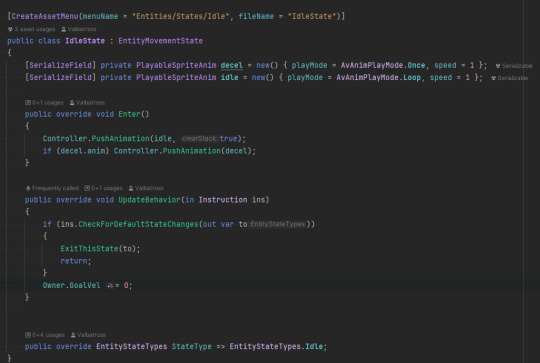This screenshot has height=363, width=540.
Task: Click the PushAnimation(idle) method call
Action: [120, 138]
